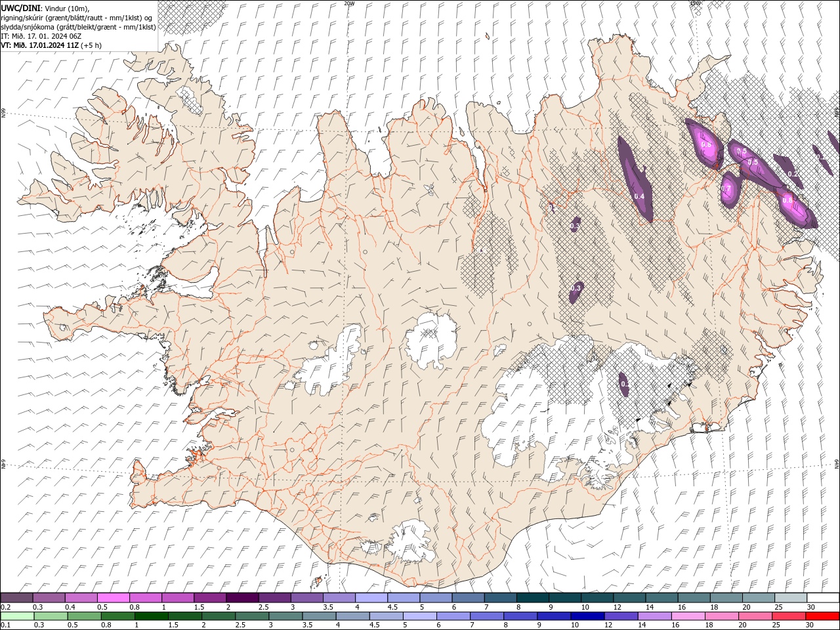Click the "0.4" value on the map
Image resolution: width=840 pixels, height=630 pixels.
point(639,196)
